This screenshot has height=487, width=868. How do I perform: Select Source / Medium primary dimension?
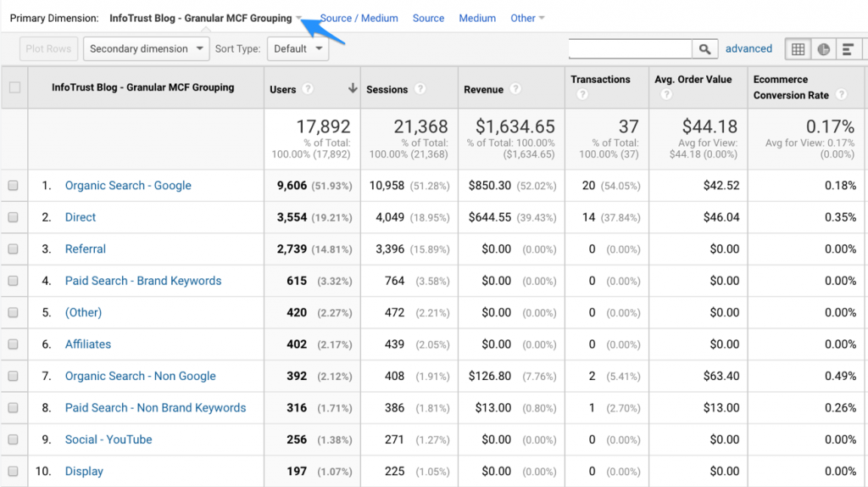pos(359,18)
